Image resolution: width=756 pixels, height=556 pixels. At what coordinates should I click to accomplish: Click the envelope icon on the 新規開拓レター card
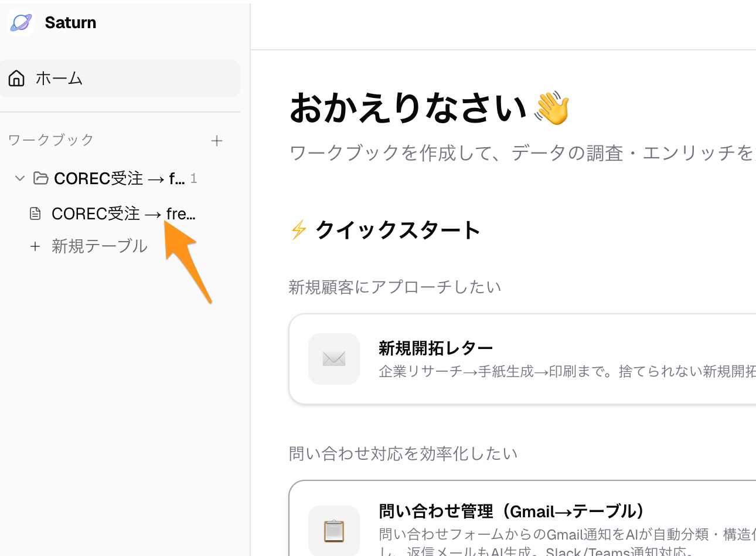333,358
